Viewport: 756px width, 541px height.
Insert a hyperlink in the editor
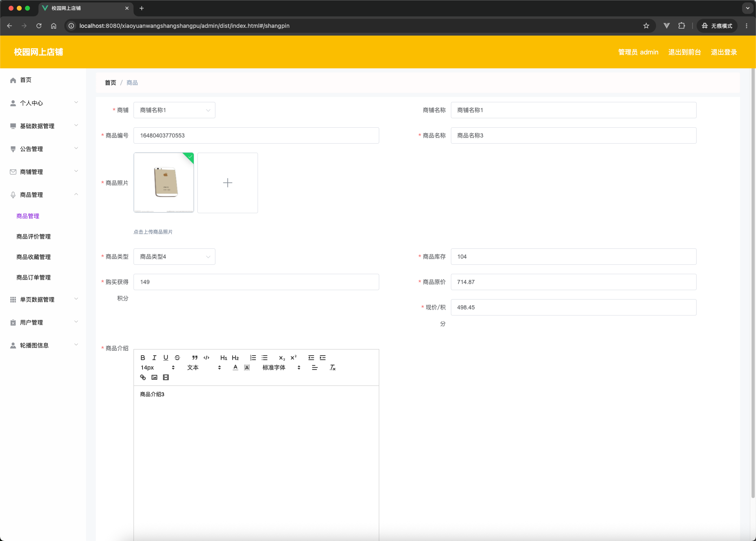point(143,377)
